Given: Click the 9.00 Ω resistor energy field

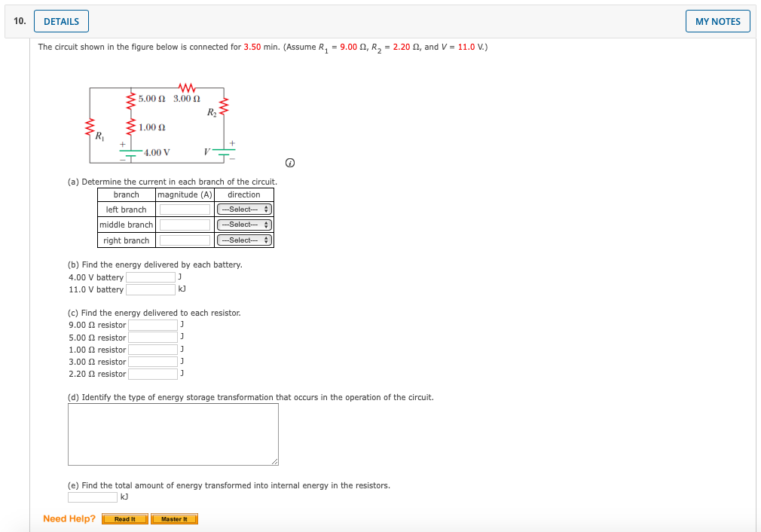Looking at the screenshot, I should pos(153,325).
